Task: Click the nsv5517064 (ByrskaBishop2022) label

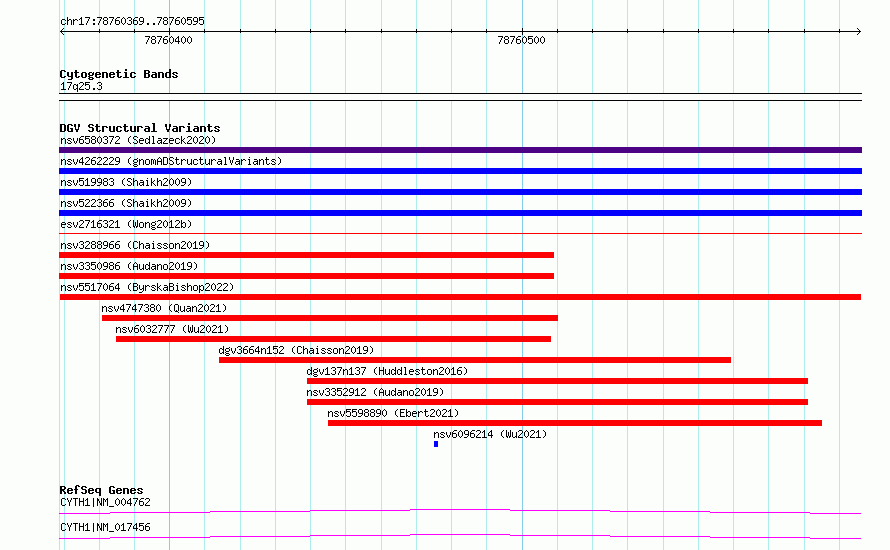Action: click(147, 287)
